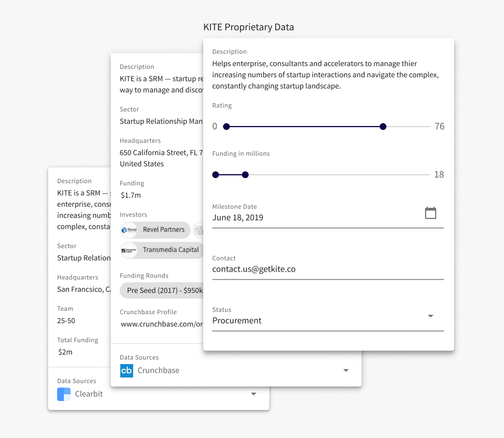Image resolution: width=504 pixels, height=438 pixels.
Task: Click the Investors label
Action: tap(133, 215)
